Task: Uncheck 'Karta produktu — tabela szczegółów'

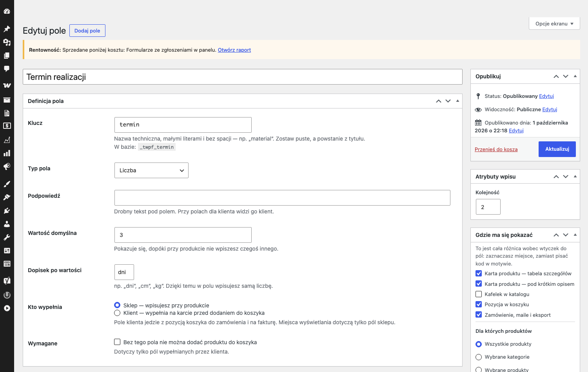Action: (479, 273)
